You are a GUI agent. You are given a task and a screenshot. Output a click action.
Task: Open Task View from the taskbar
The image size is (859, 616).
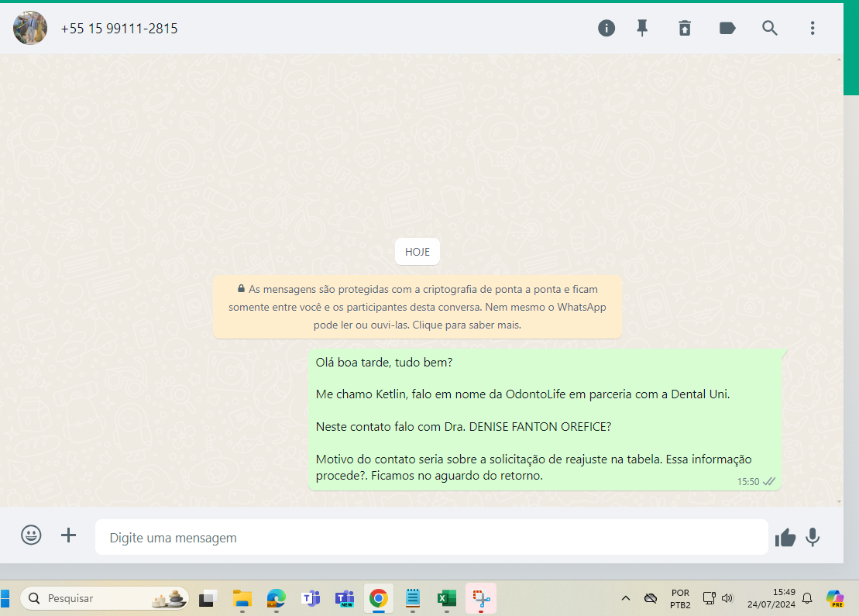click(208, 598)
